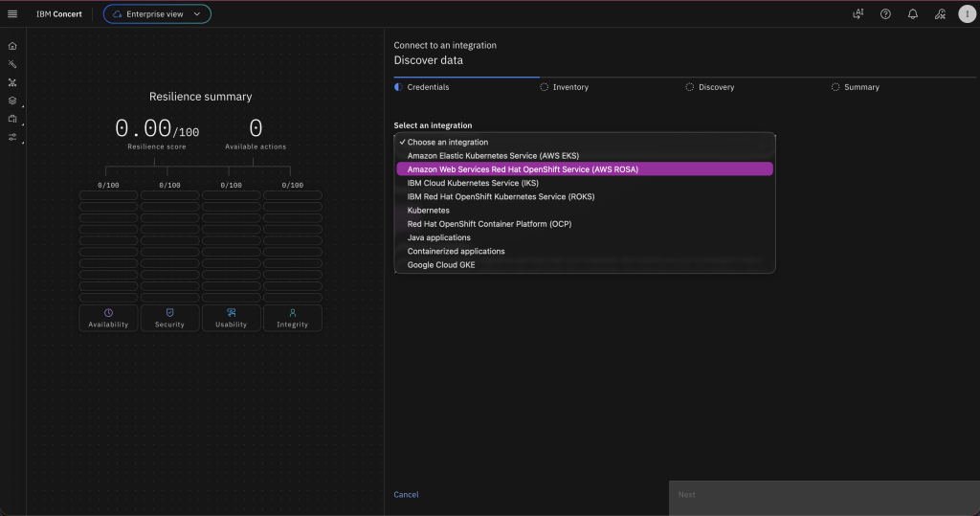Open the key access management icon
The height and width of the screenshot is (516, 980).
940,13
